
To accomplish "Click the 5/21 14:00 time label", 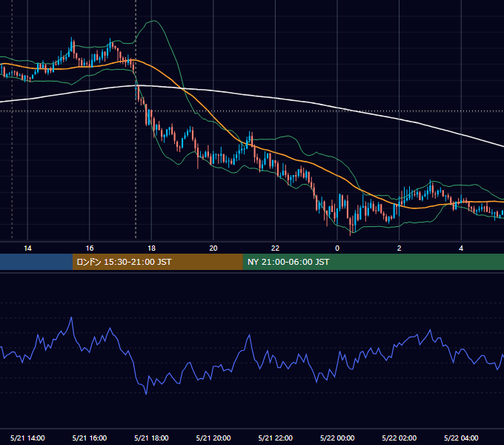I will click(x=27, y=438).
